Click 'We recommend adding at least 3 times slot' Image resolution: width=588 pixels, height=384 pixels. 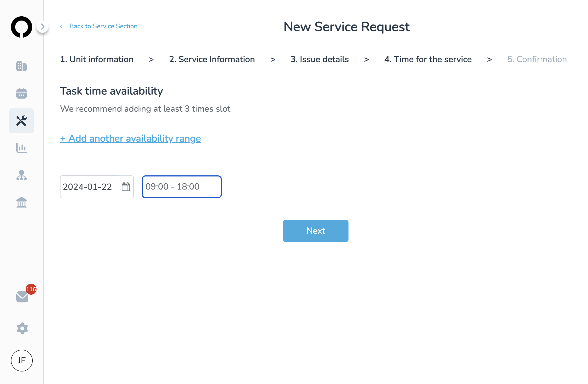pyautogui.click(x=145, y=109)
